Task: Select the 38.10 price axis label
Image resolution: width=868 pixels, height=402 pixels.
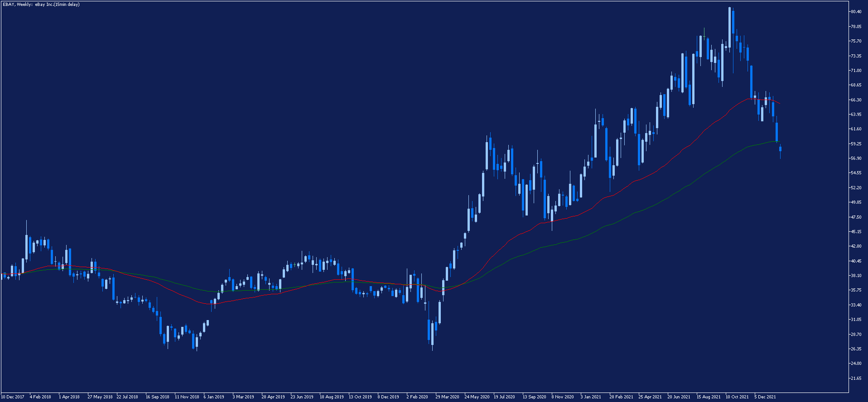Action: (856, 276)
